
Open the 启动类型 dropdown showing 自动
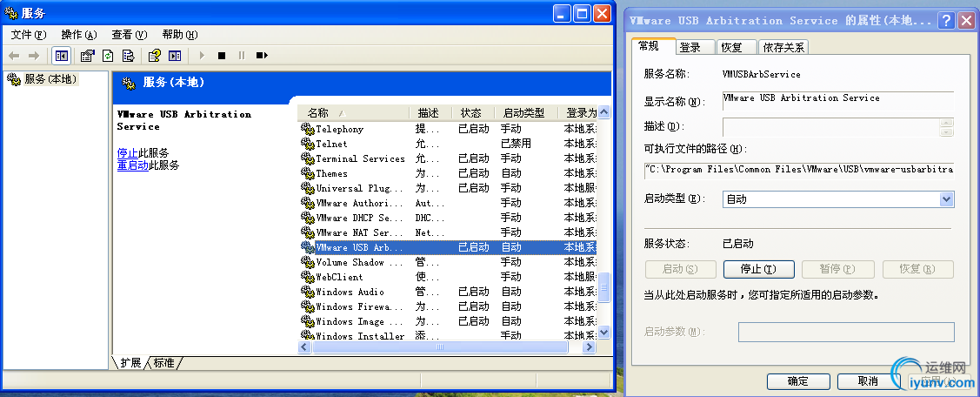[x=838, y=199]
